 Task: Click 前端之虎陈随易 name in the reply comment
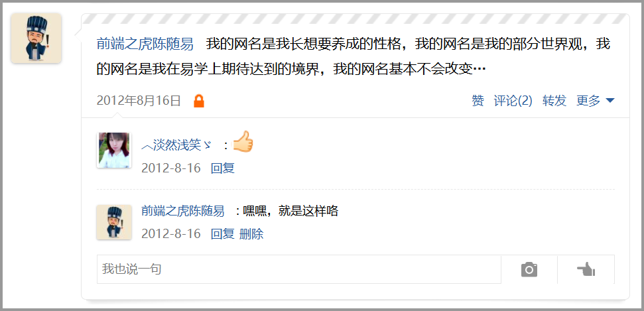pyautogui.click(x=183, y=211)
